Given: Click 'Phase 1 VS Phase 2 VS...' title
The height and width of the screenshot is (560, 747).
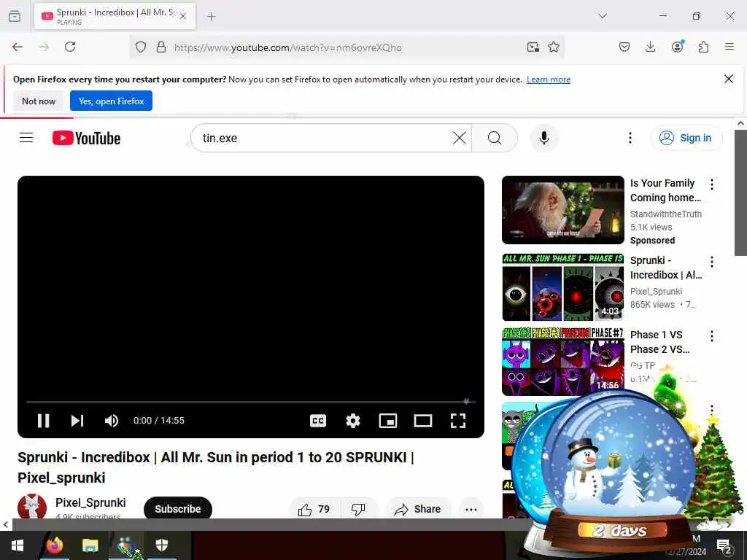Looking at the screenshot, I should tap(659, 342).
